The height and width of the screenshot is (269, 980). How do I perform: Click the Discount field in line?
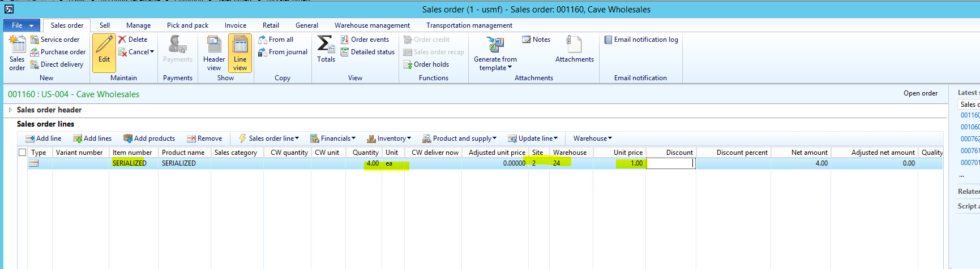[x=670, y=163]
